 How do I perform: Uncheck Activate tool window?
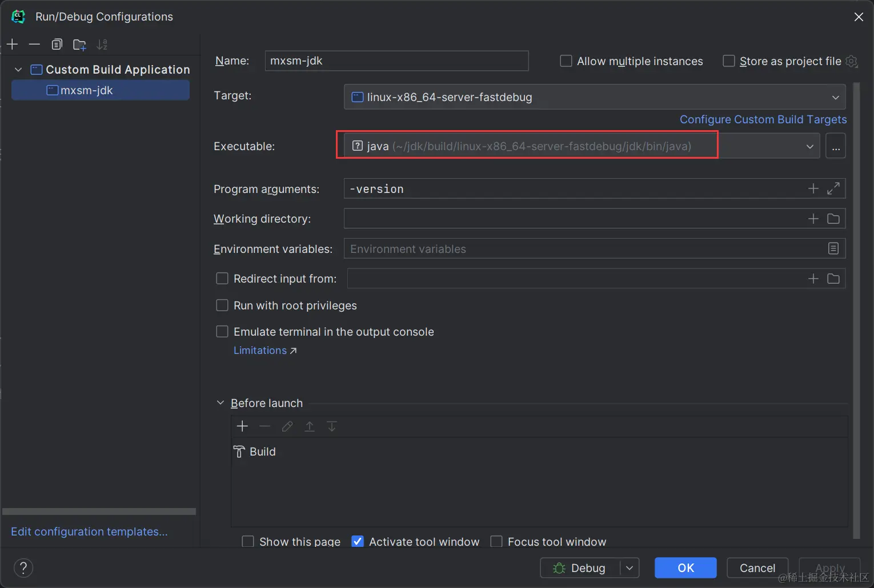358,541
